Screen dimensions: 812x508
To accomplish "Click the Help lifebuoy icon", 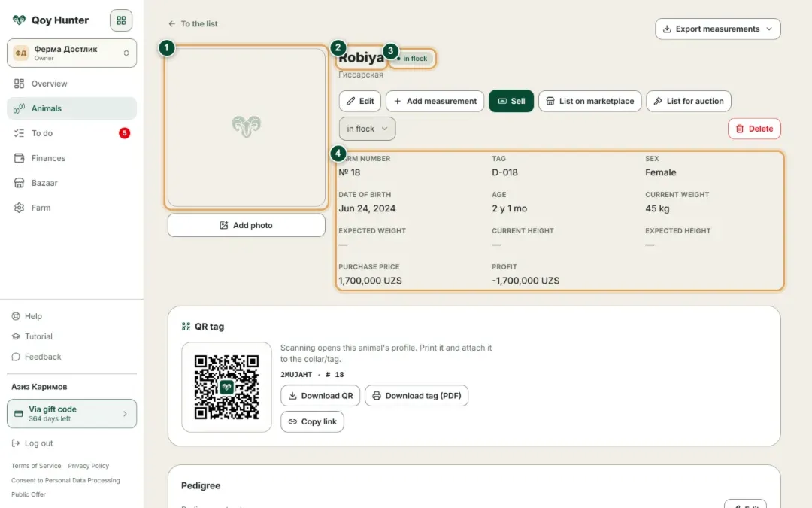I will [16, 316].
